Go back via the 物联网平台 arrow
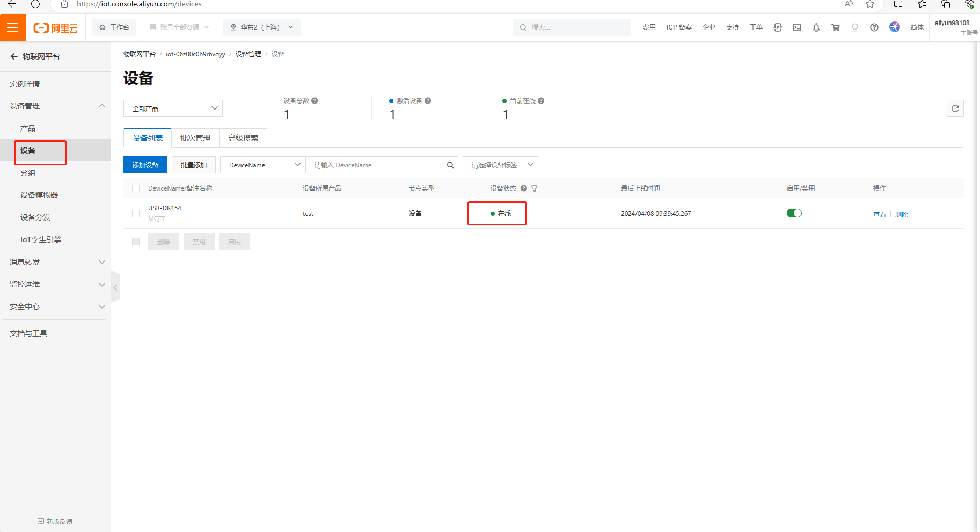This screenshot has height=532, width=980. point(14,56)
